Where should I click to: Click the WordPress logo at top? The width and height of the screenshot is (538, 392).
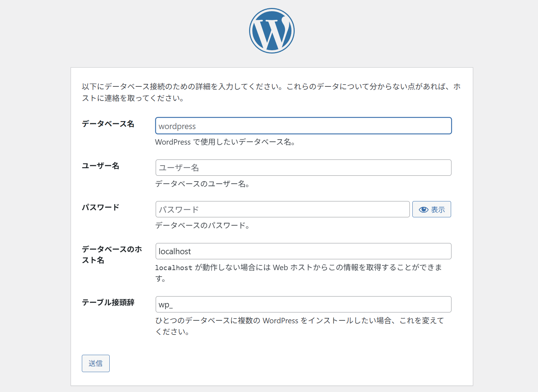tap(272, 31)
